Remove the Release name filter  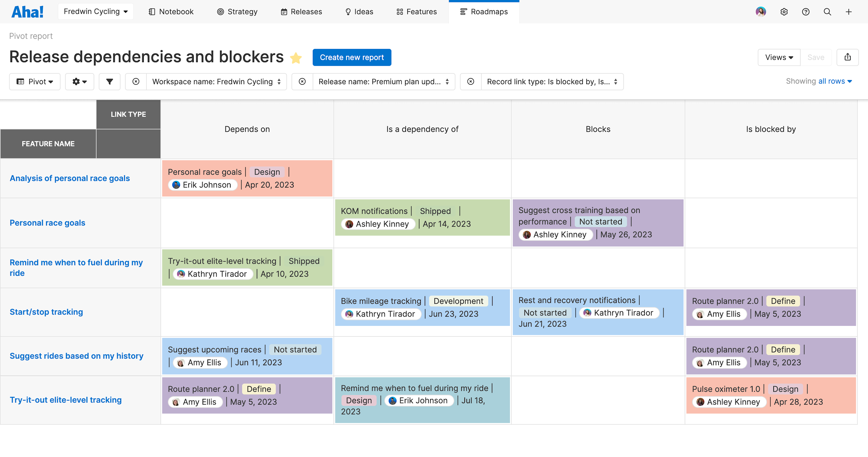pyautogui.click(x=302, y=82)
